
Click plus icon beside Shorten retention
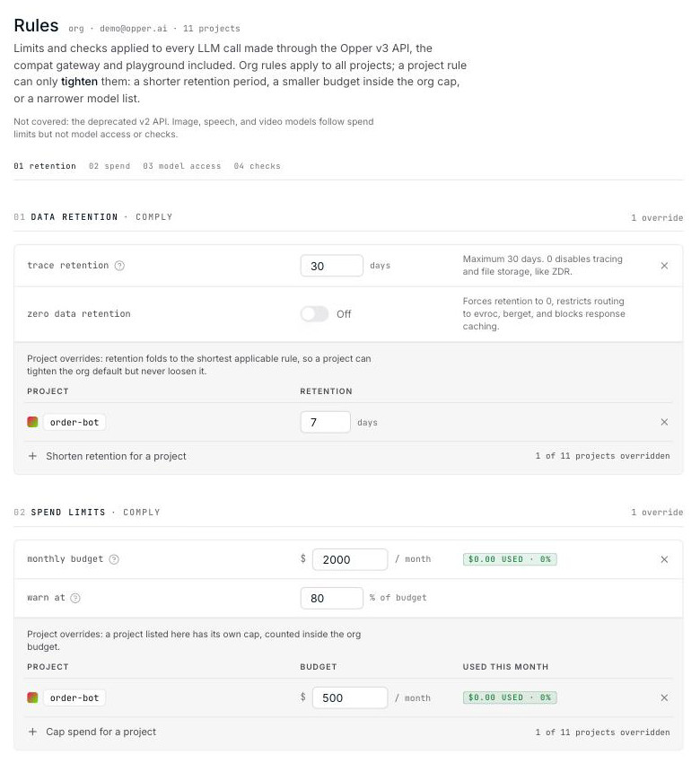pyautogui.click(x=32, y=456)
